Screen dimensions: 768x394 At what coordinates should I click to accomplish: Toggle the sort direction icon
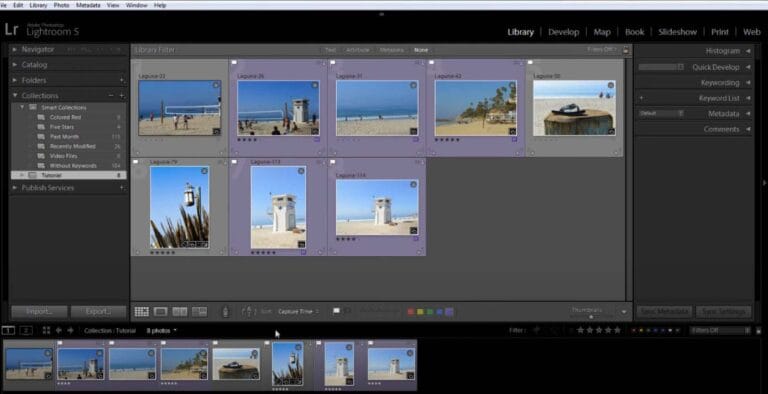point(248,312)
